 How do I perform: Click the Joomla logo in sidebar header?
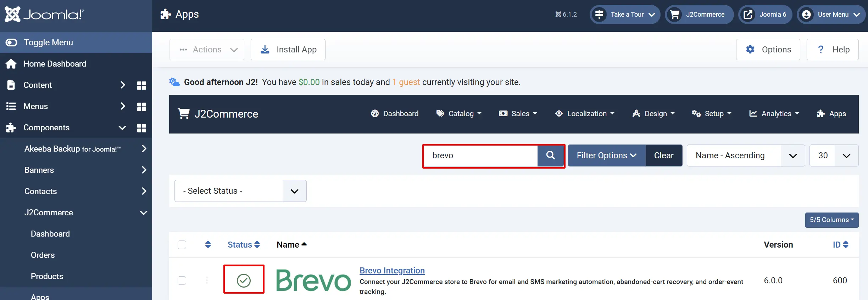pos(44,15)
